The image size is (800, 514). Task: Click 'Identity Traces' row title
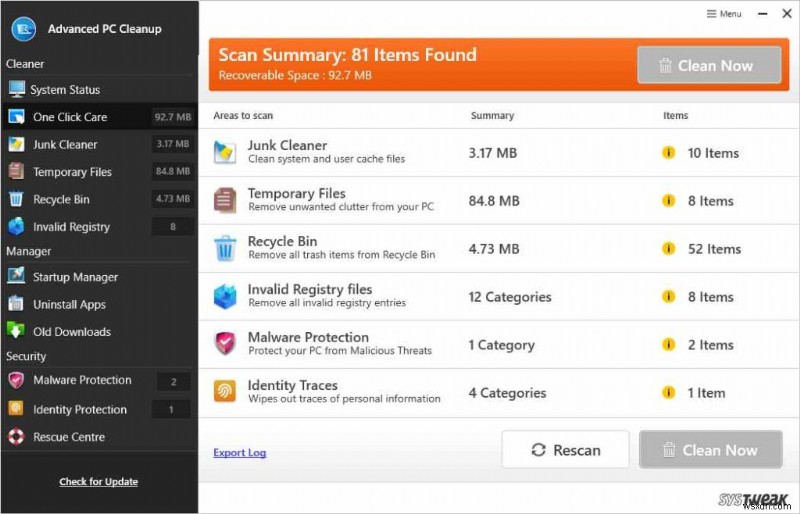[292, 385]
